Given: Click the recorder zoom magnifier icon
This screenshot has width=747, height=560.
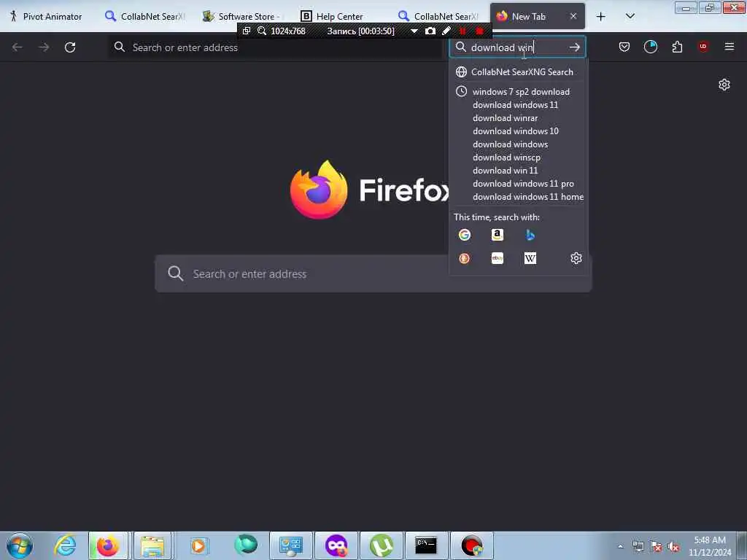Looking at the screenshot, I should (262, 31).
